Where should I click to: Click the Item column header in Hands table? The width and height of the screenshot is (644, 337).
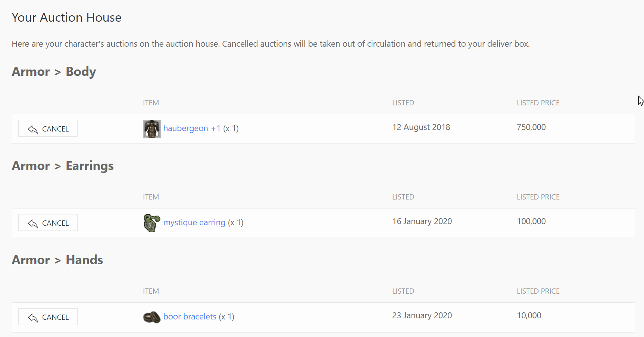[x=151, y=291]
